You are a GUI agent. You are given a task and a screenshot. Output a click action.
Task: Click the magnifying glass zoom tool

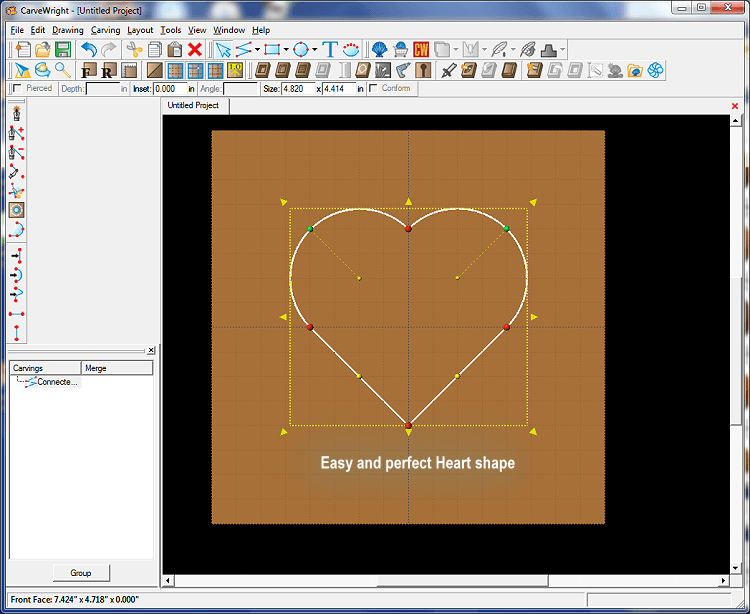click(63, 70)
